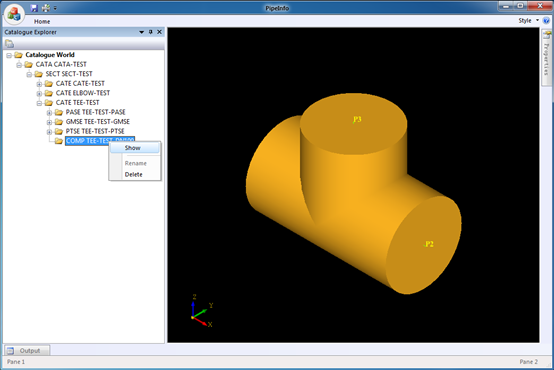Open the Output tab at bottom
The width and height of the screenshot is (554, 370).
(x=27, y=351)
